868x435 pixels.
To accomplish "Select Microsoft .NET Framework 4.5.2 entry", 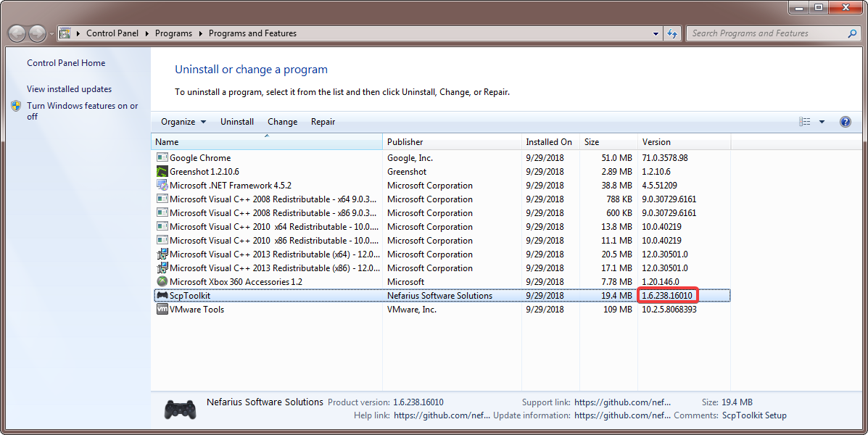I will [231, 186].
